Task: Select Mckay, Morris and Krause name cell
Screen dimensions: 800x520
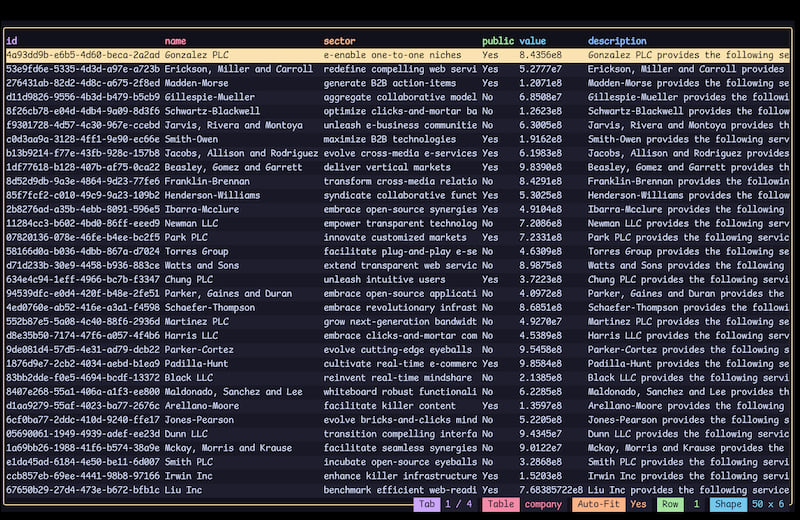Action: [228, 448]
